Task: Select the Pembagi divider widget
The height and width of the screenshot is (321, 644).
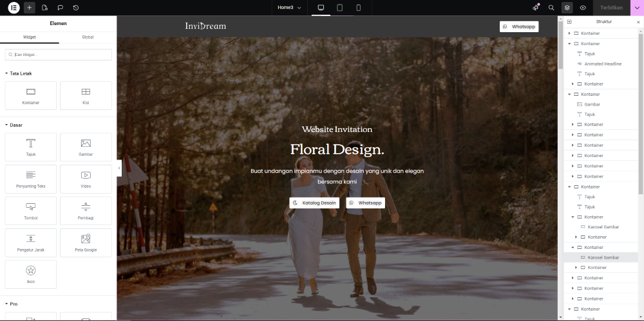Action: click(86, 210)
